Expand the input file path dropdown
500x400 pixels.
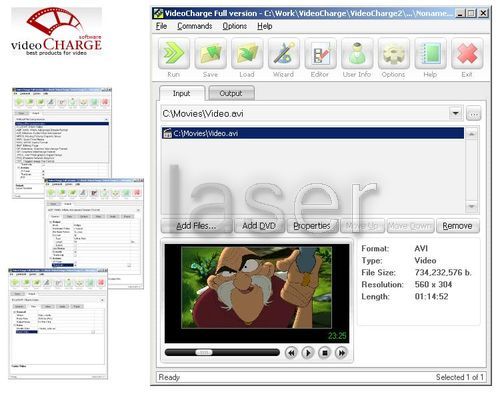[x=455, y=113]
